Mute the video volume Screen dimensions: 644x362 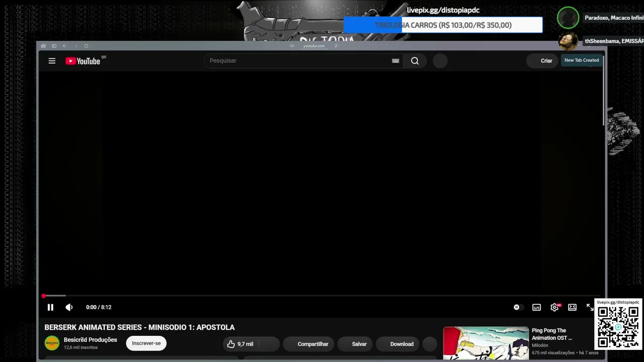click(69, 307)
